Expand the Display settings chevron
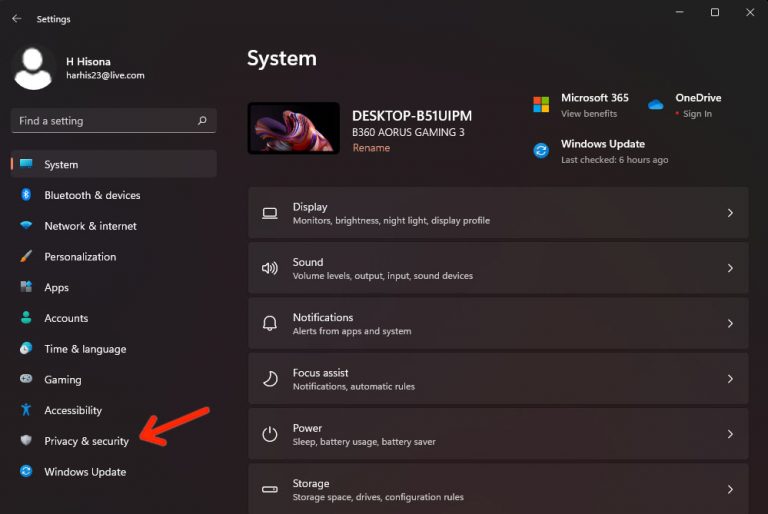The width and height of the screenshot is (768, 514). 730,213
